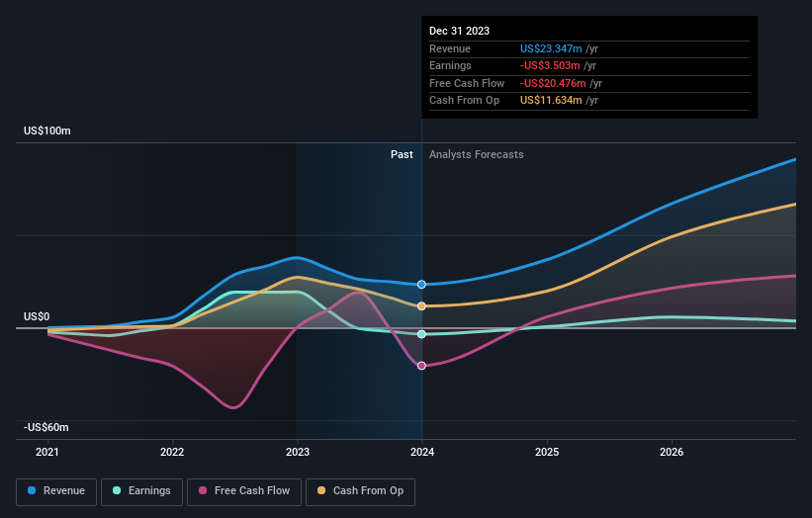Viewport: 812px width, 518px height.
Task: Click the blue Revenue data point marker
Action: tap(421, 284)
